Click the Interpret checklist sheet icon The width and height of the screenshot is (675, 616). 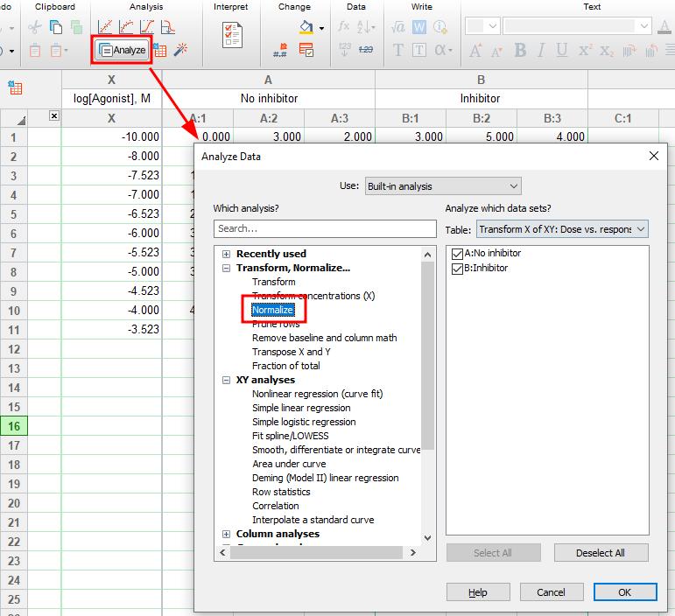[x=232, y=35]
